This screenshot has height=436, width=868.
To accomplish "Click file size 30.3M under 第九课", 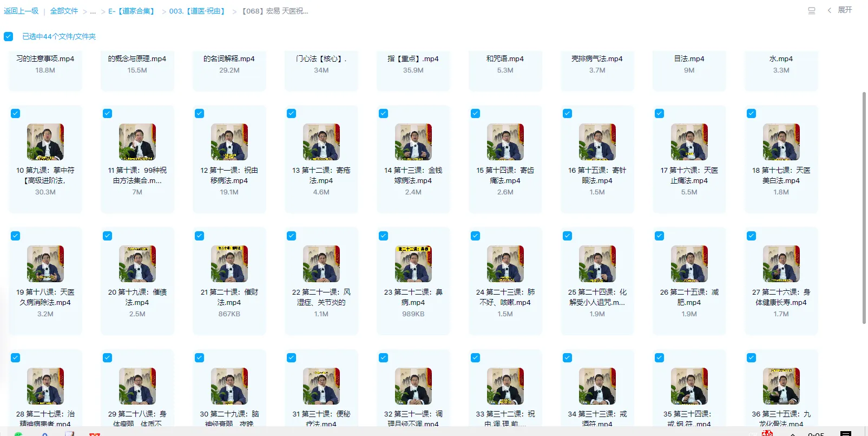I will (45, 192).
